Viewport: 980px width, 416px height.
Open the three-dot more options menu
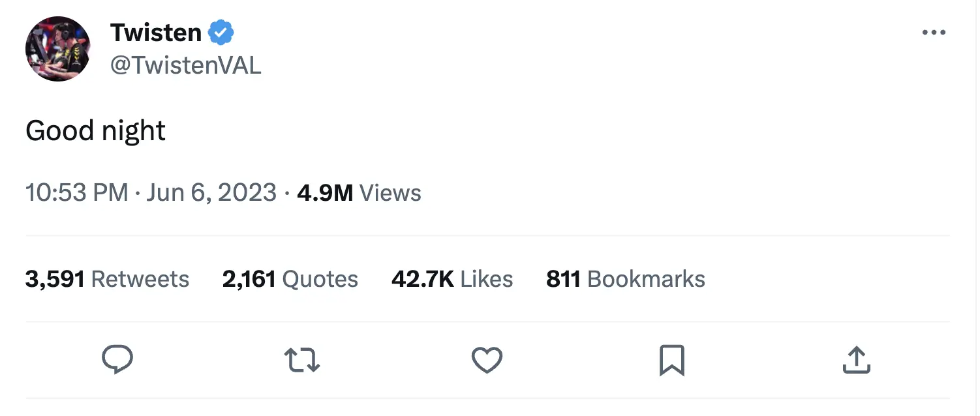coord(934,33)
